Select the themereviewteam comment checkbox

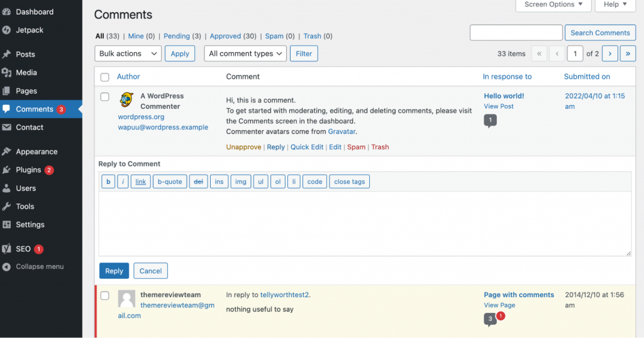pyautogui.click(x=105, y=295)
